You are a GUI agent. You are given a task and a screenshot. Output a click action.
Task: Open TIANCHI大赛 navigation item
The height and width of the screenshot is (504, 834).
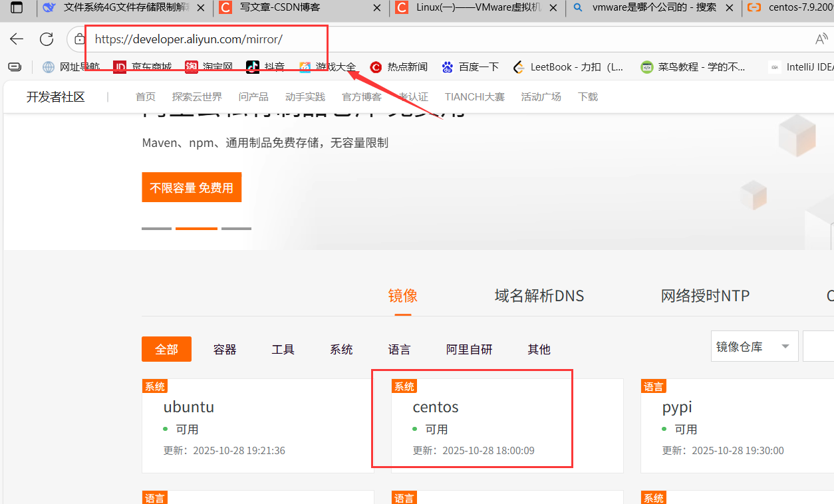point(475,97)
